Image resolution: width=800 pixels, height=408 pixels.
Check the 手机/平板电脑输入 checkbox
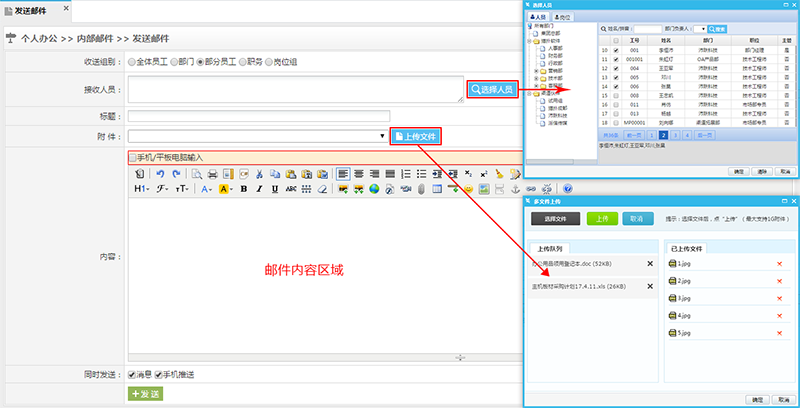[x=133, y=157]
